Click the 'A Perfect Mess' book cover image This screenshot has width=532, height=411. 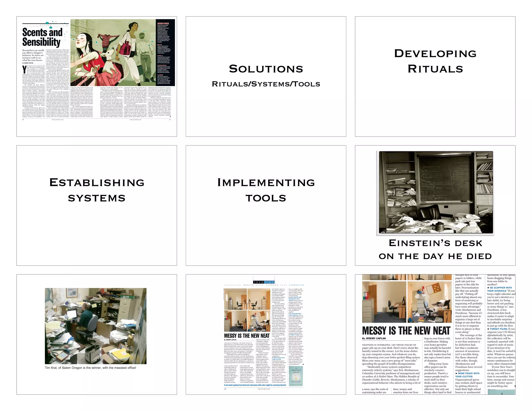point(296,376)
